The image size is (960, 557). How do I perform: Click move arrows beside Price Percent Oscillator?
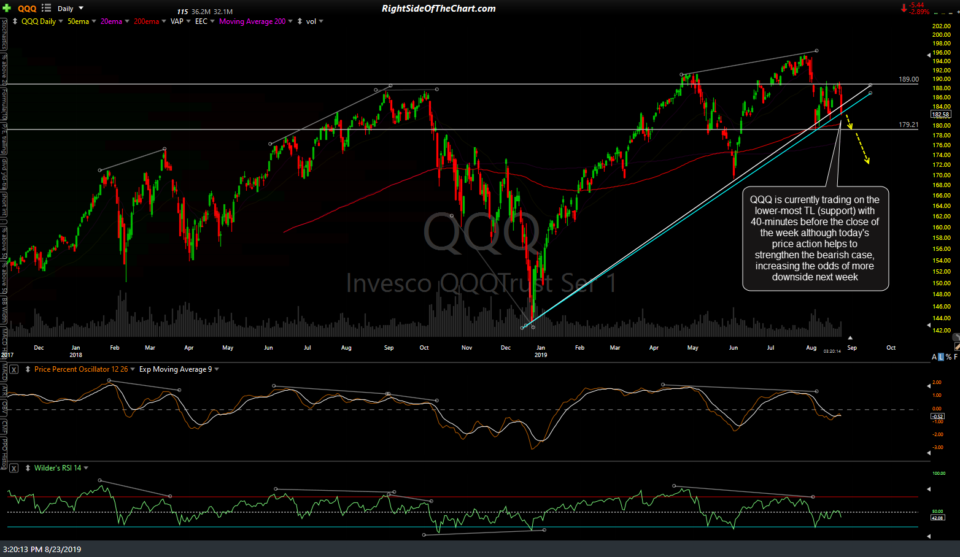tap(28, 370)
